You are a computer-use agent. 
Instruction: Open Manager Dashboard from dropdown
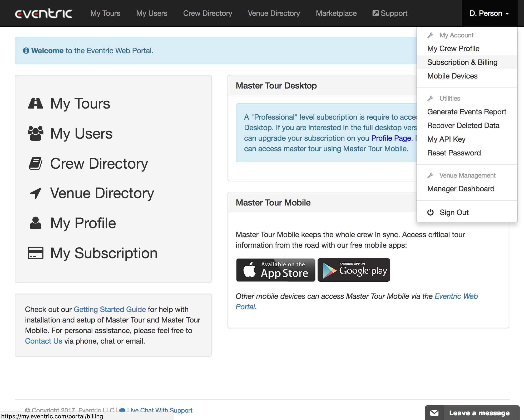(467, 189)
